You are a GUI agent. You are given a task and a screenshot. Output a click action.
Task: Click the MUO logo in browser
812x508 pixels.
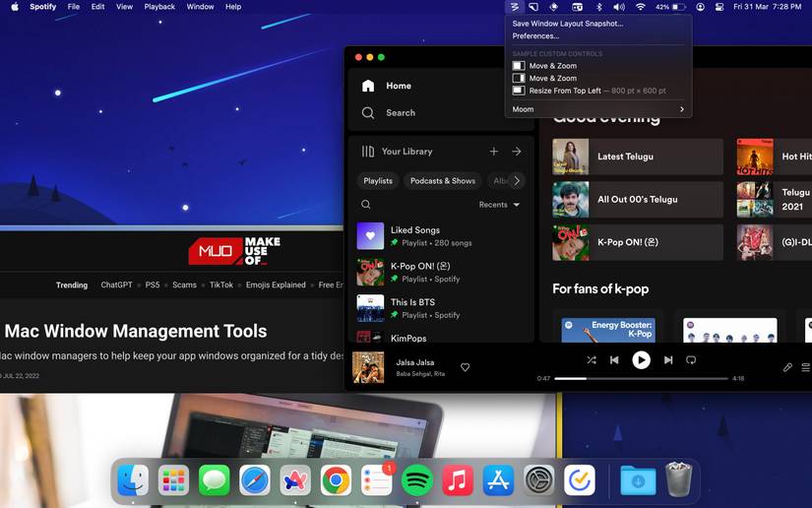click(235, 251)
